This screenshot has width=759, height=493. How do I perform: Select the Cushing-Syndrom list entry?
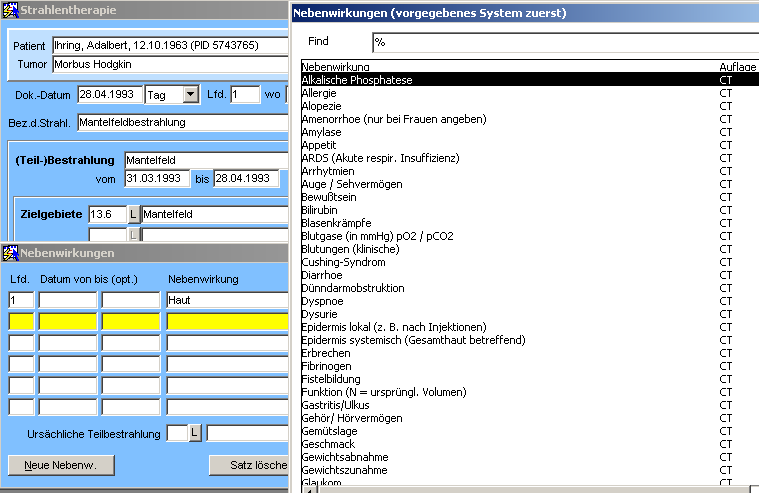coord(343,262)
